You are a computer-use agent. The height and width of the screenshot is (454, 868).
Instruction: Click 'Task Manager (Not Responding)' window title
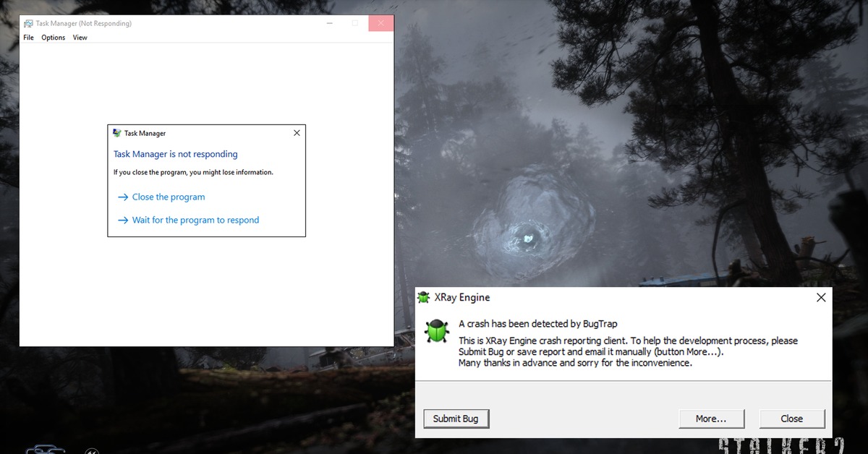click(x=84, y=23)
